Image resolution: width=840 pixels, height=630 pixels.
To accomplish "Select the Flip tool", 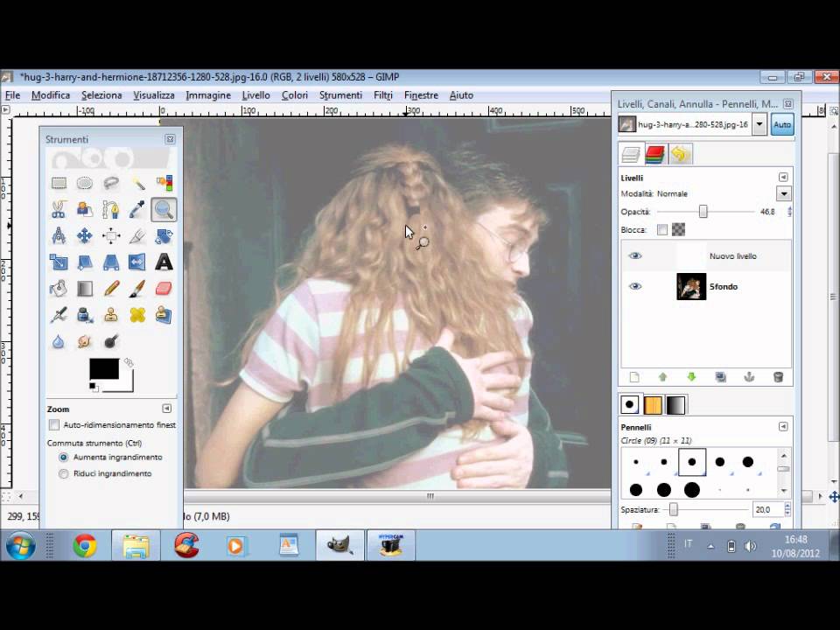I will pyautogui.click(x=137, y=262).
